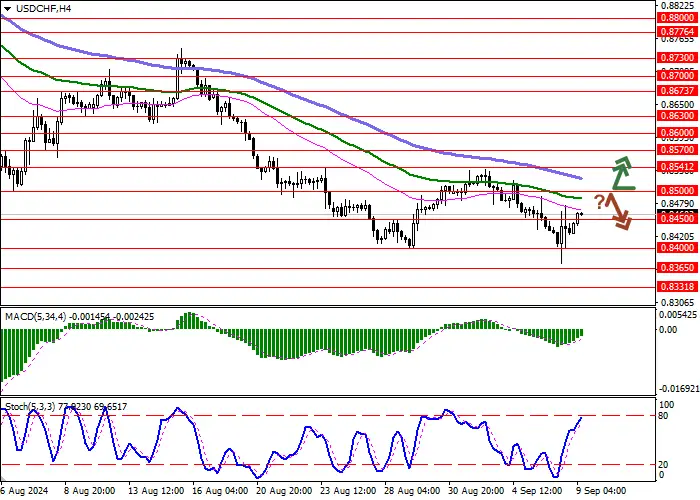Image resolution: width=700 pixels, height=500 pixels.
Task: Click the 100 value on the Stochastic scale
Action: click(667, 405)
